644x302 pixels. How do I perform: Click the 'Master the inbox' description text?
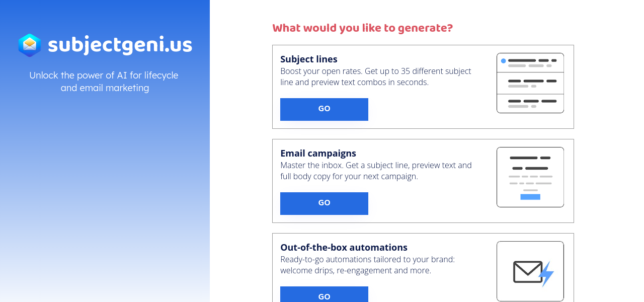[375, 171]
